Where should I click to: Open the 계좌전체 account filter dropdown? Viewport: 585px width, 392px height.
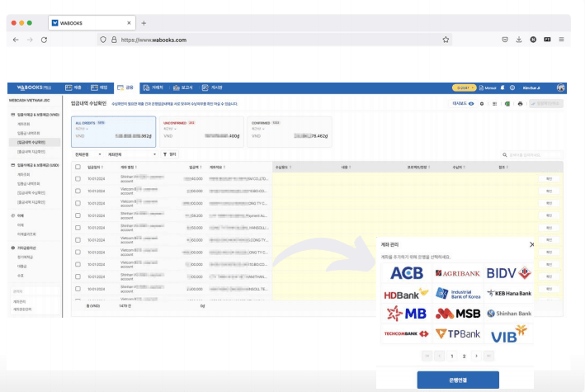[132, 154]
